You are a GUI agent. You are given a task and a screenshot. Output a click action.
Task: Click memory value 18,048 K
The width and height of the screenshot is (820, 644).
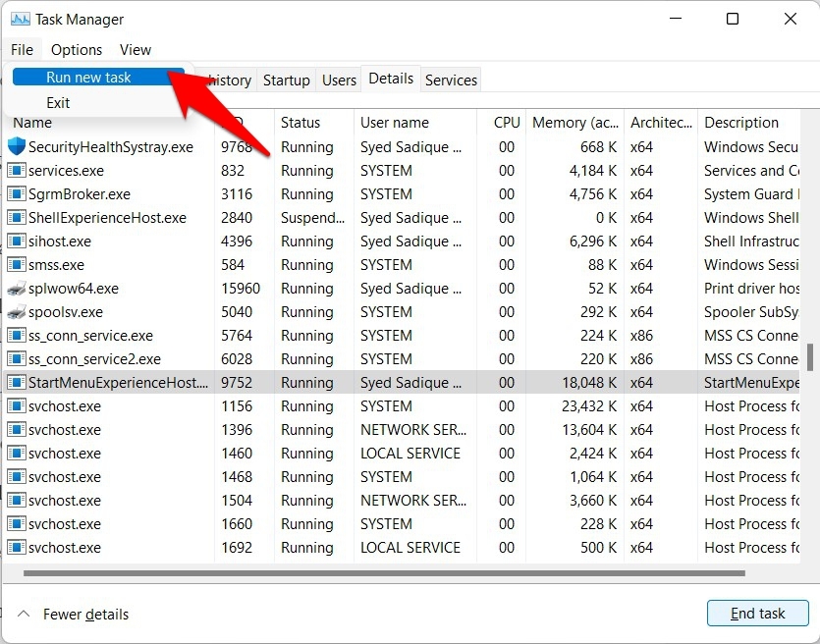point(590,383)
